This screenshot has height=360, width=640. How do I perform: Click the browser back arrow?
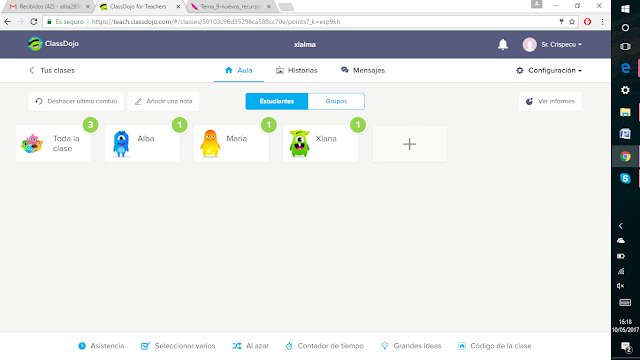(8, 22)
